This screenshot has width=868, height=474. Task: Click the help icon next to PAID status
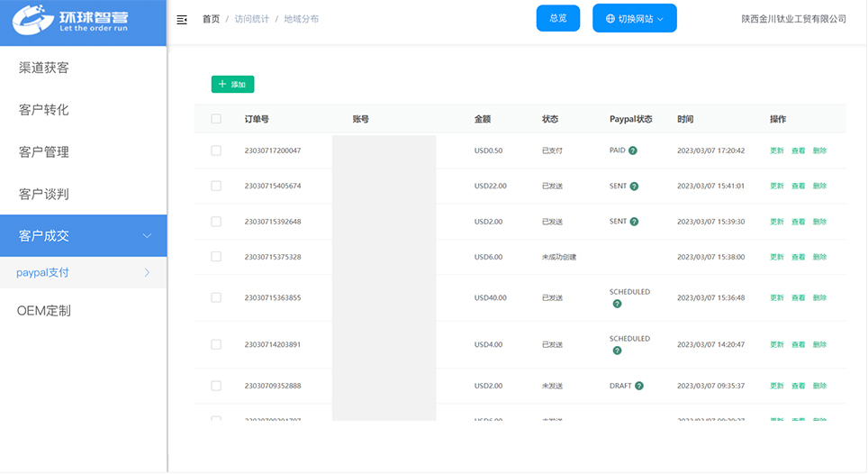click(633, 150)
